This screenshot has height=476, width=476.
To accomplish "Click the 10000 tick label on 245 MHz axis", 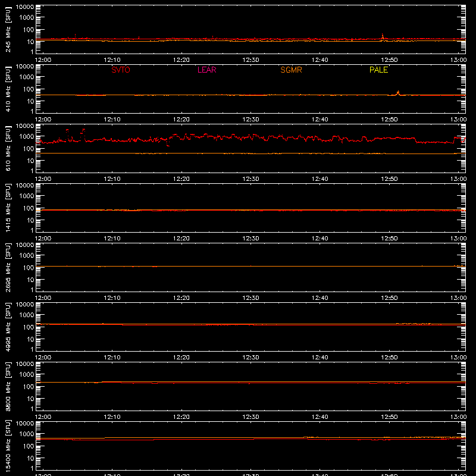I will pyautogui.click(x=25, y=7).
